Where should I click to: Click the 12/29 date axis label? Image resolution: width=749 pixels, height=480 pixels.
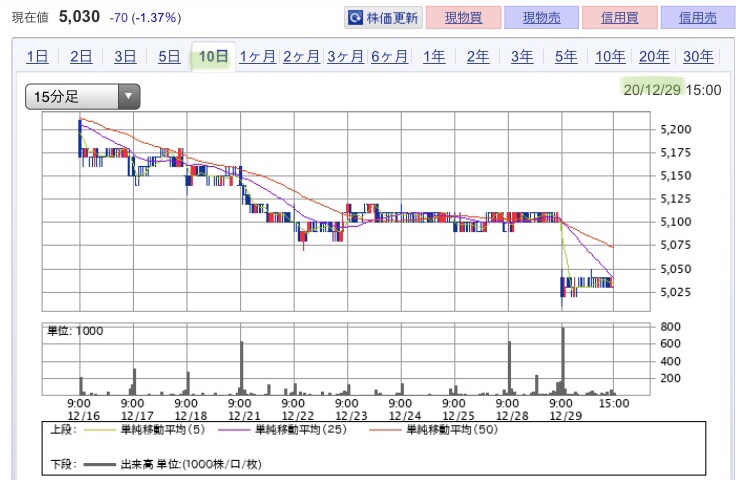[x=566, y=416]
